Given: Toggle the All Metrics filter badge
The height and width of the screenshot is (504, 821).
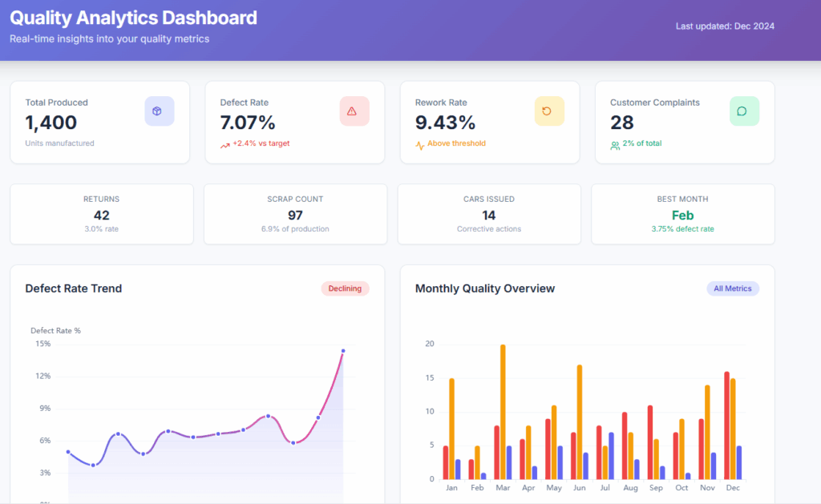Looking at the screenshot, I should tap(732, 288).
